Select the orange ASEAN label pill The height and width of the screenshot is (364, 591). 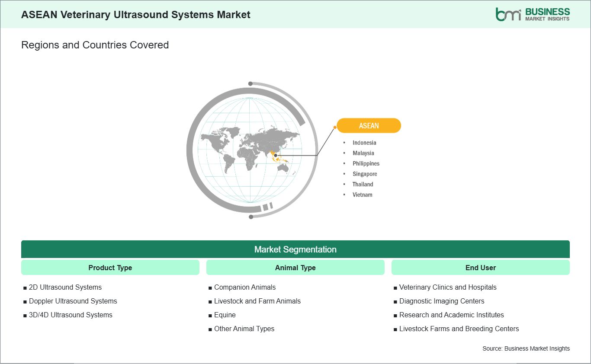[x=369, y=126]
